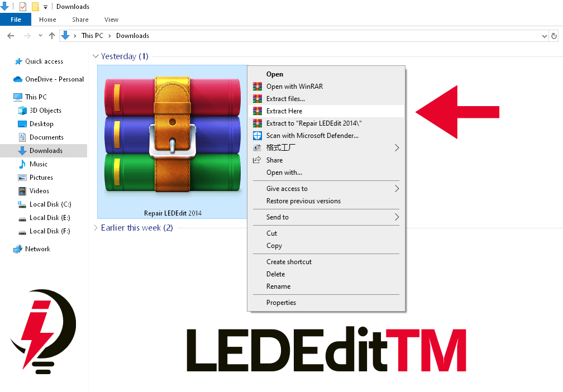
Task: Click the Downloads arrow icon in title bar
Action: point(4,6)
